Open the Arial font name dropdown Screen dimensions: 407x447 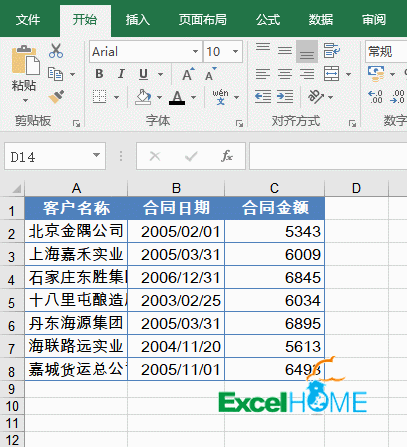click(x=195, y=52)
